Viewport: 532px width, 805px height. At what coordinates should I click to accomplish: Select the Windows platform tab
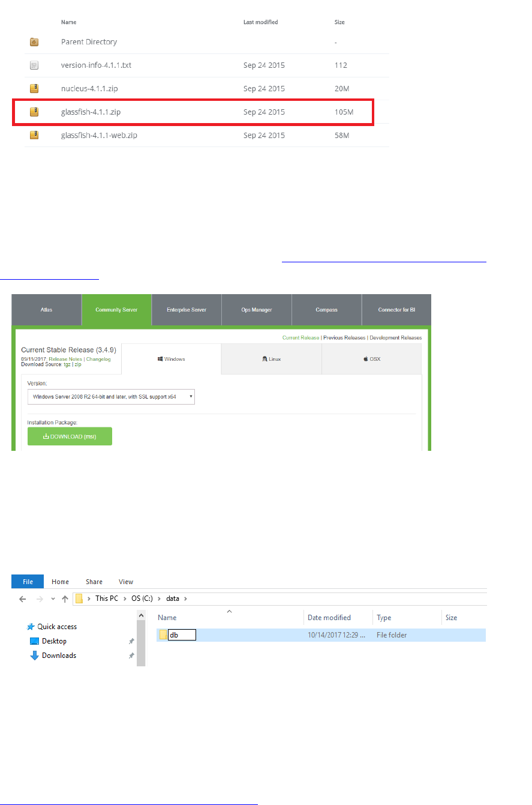pyautogui.click(x=171, y=359)
